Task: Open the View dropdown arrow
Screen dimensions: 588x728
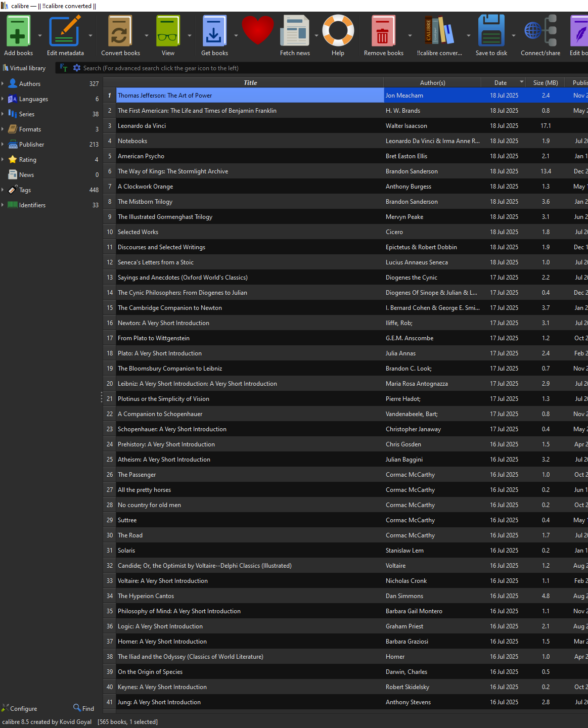Action: [190, 35]
